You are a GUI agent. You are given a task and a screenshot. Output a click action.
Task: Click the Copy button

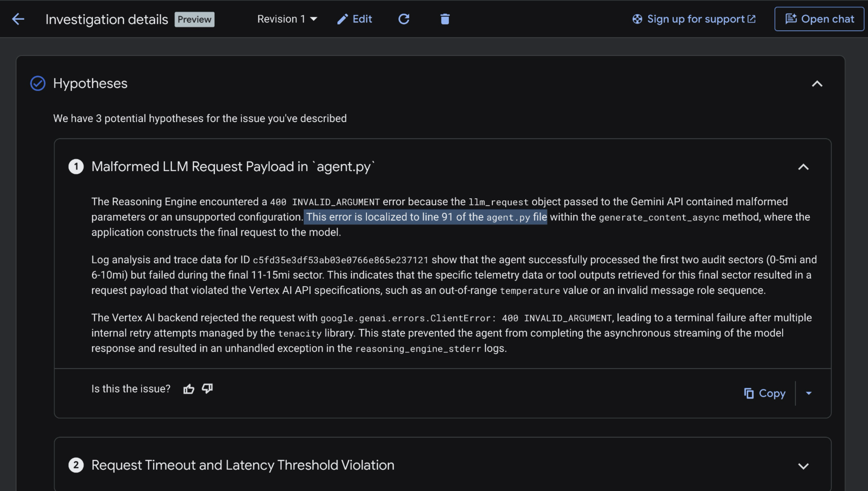click(765, 393)
